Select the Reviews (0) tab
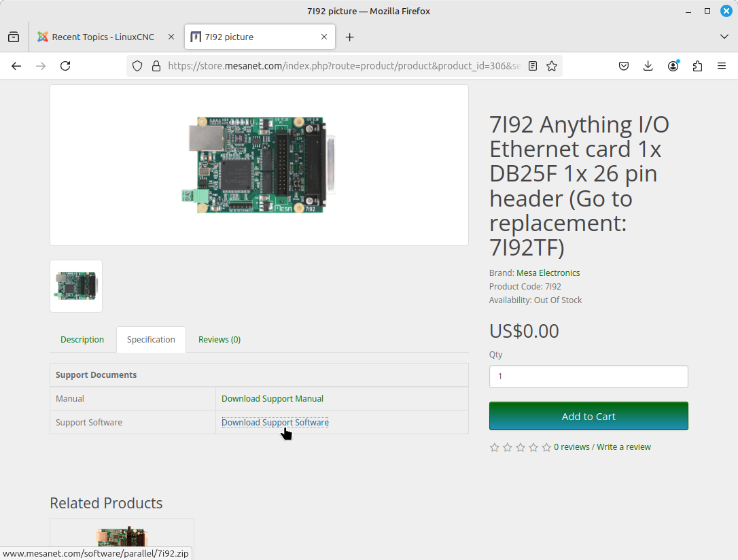The height and width of the screenshot is (560, 738). tap(219, 339)
